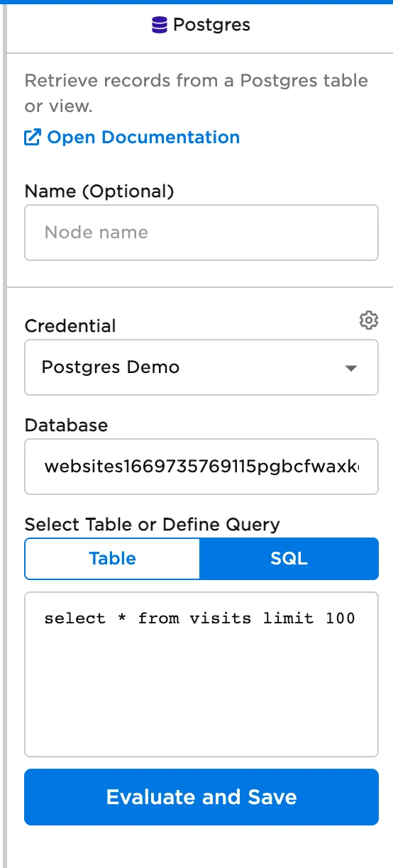Open the Open Documentation link
The image size is (393, 868).
coord(132,137)
